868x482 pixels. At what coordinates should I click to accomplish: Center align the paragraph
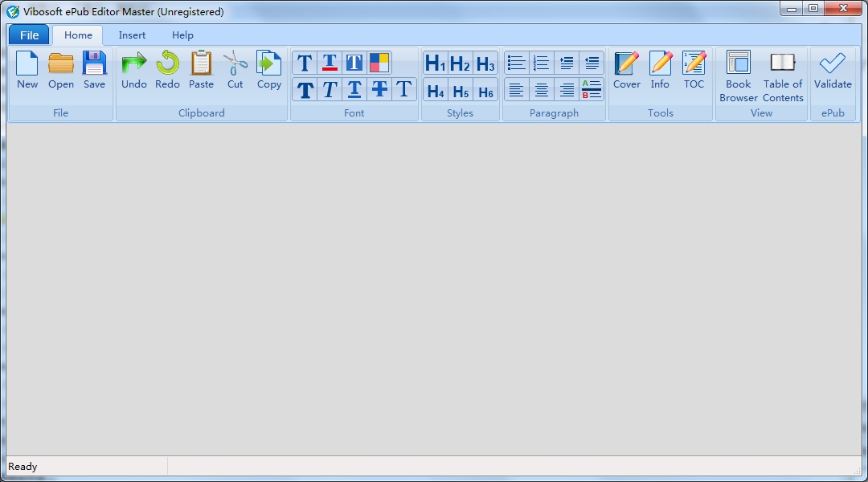point(541,90)
